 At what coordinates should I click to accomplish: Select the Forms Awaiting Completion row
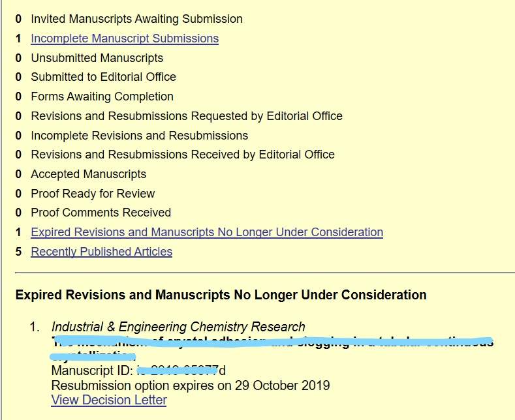(102, 97)
